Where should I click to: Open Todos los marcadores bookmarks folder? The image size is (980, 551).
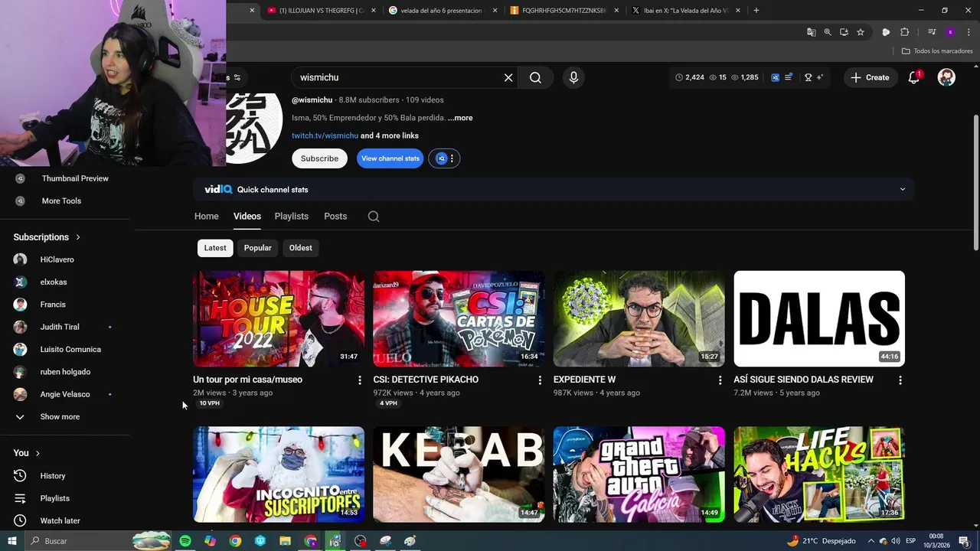(x=937, y=51)
